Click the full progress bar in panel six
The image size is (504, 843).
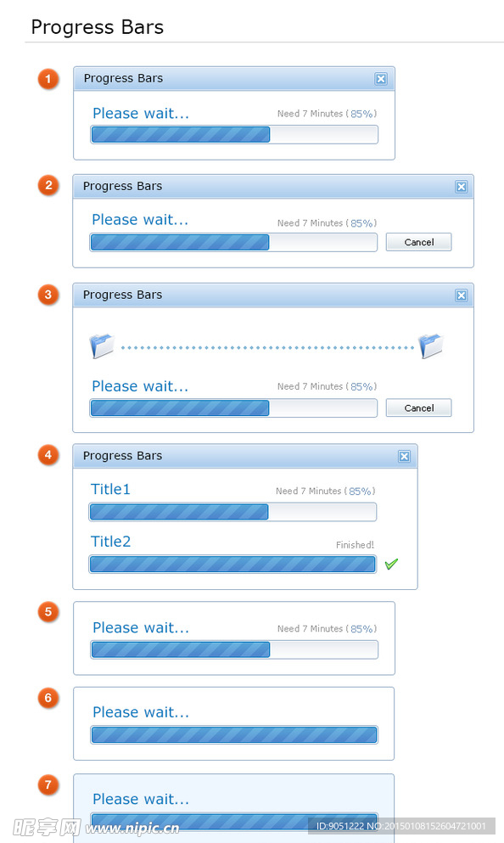pos(234,734)
